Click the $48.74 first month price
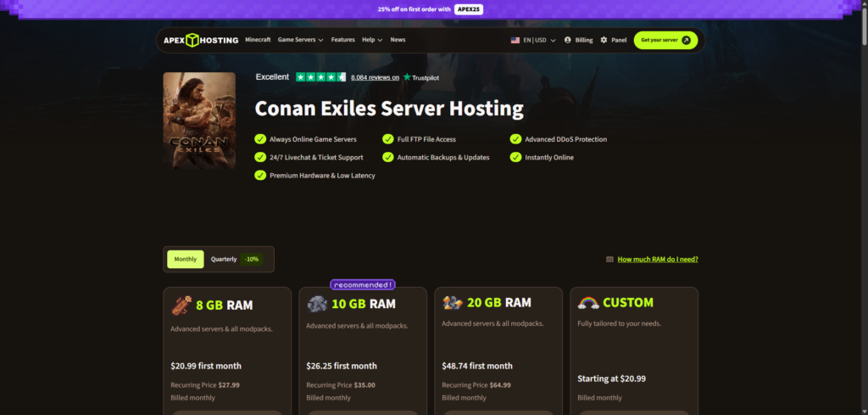Viewport: 868px width, 415px height. (x=477, y=366)
